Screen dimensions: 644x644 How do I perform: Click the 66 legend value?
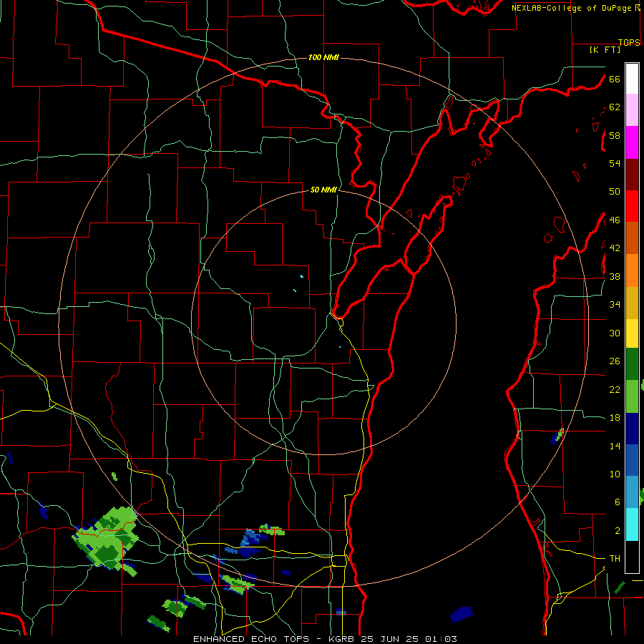[615, 79]
